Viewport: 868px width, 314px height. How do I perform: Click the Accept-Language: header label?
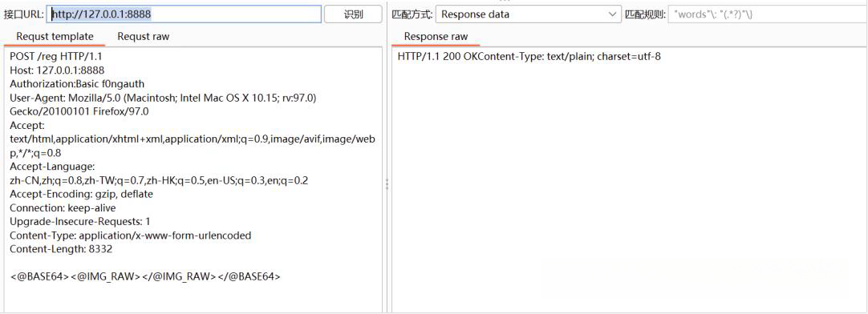[53, 167]
